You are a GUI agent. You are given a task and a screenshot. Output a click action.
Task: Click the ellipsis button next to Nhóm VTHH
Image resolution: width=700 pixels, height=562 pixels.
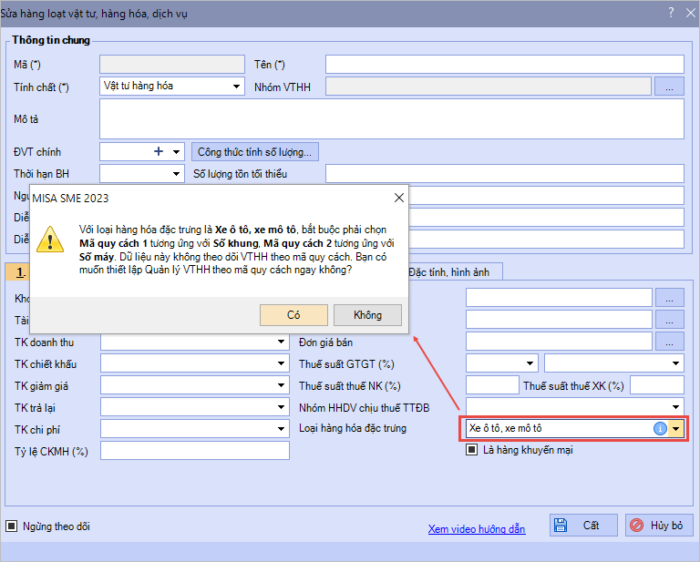669,87
